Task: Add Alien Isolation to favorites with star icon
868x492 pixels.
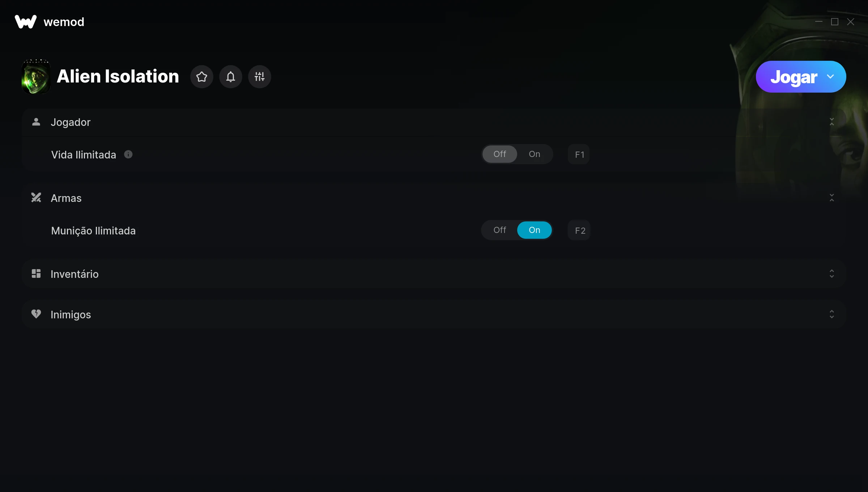Action: coord(202,77)
